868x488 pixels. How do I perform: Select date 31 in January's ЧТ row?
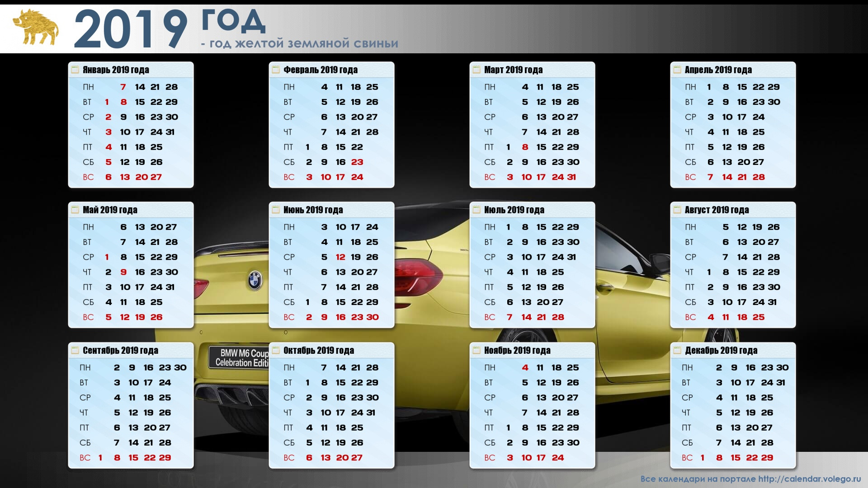[x=170, y=132]
